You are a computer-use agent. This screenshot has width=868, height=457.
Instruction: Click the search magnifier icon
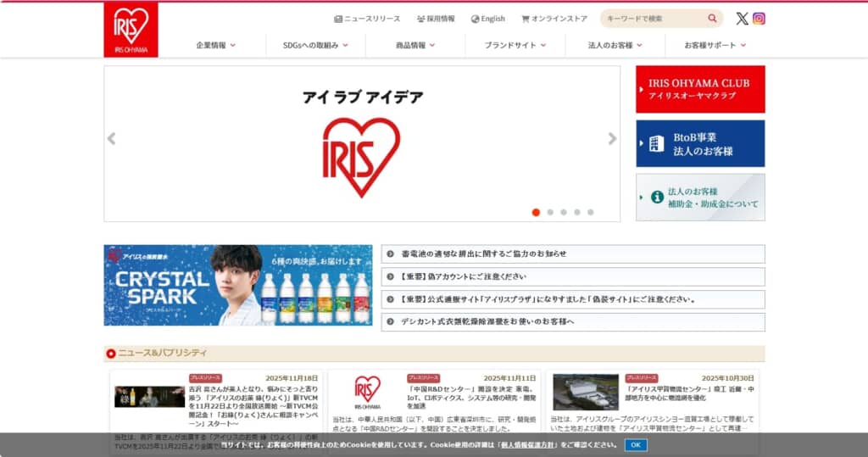point(712,19)
